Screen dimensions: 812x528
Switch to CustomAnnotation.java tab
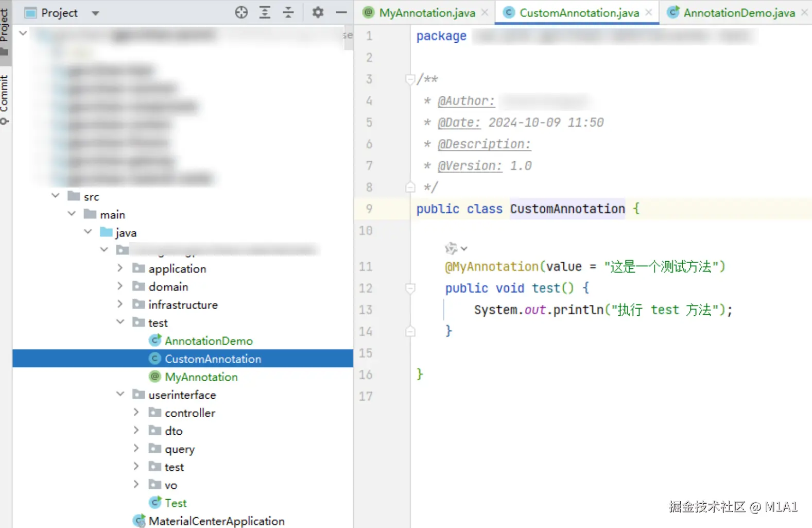[x=579, y=13]
